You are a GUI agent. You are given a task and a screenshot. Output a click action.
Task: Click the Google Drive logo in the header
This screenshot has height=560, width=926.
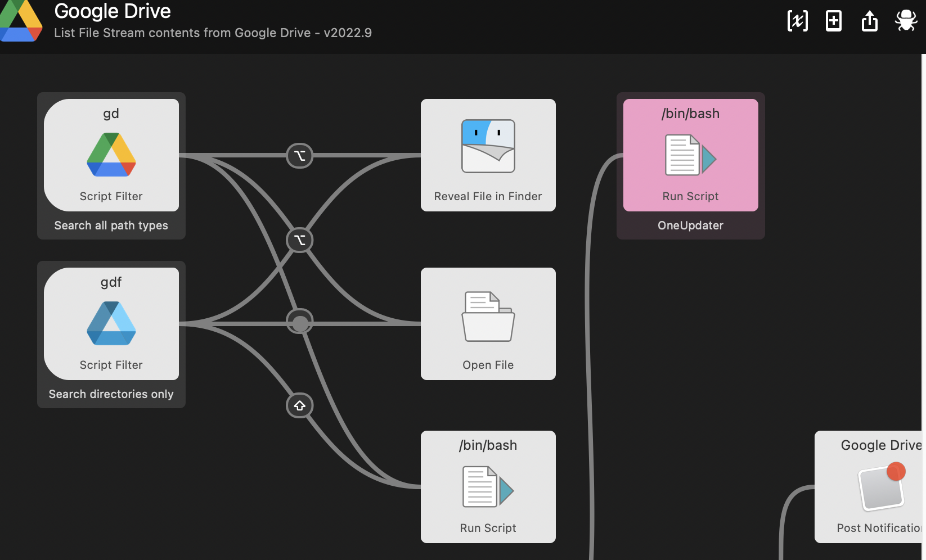21,21
